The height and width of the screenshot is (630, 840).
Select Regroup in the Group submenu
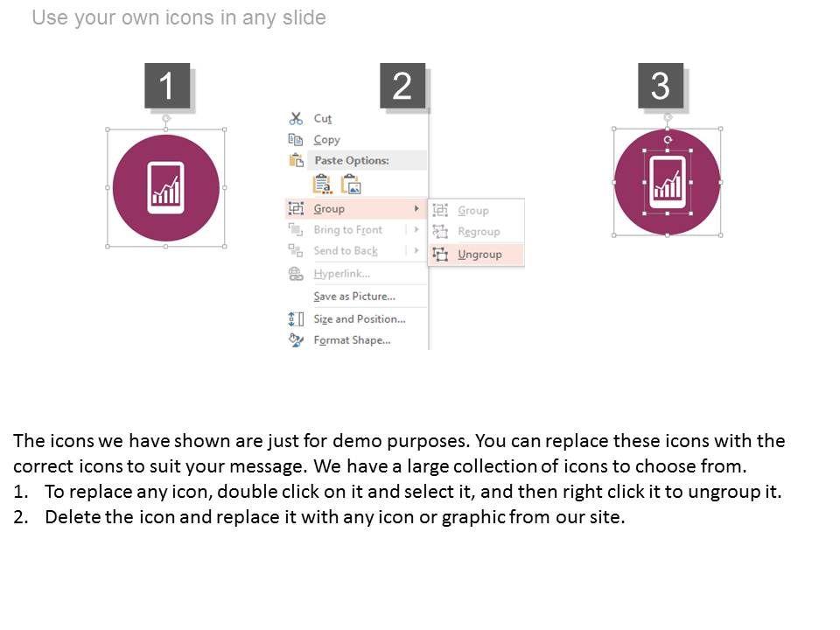477,231
